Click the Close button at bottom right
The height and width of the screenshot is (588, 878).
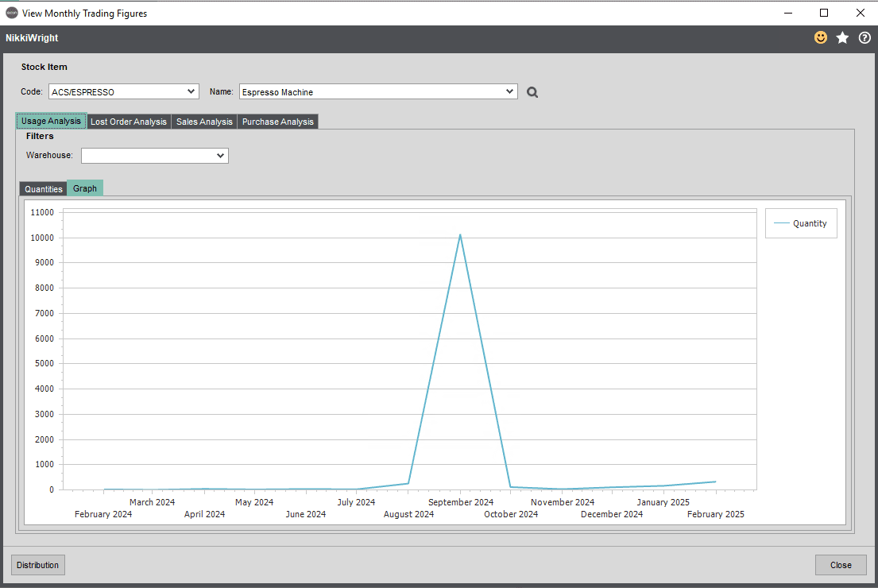tap(841, 565)
